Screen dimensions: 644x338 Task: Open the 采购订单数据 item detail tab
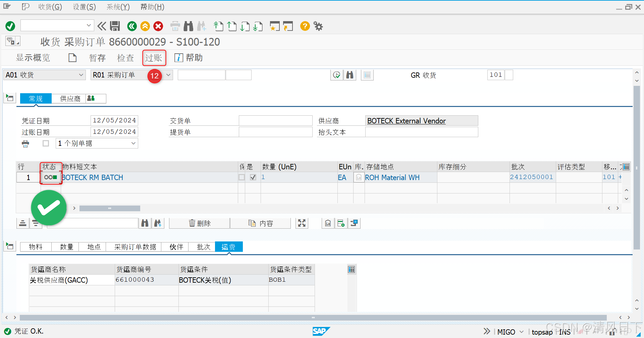135,247
